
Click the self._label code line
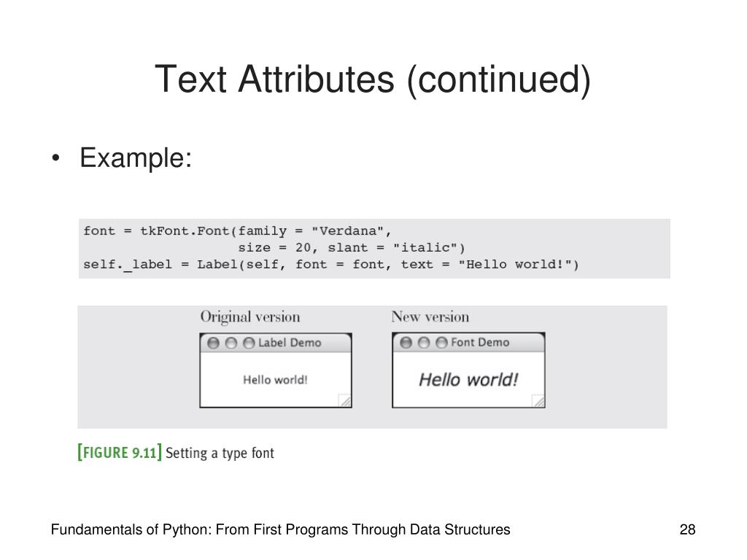(x=331, y=265)
